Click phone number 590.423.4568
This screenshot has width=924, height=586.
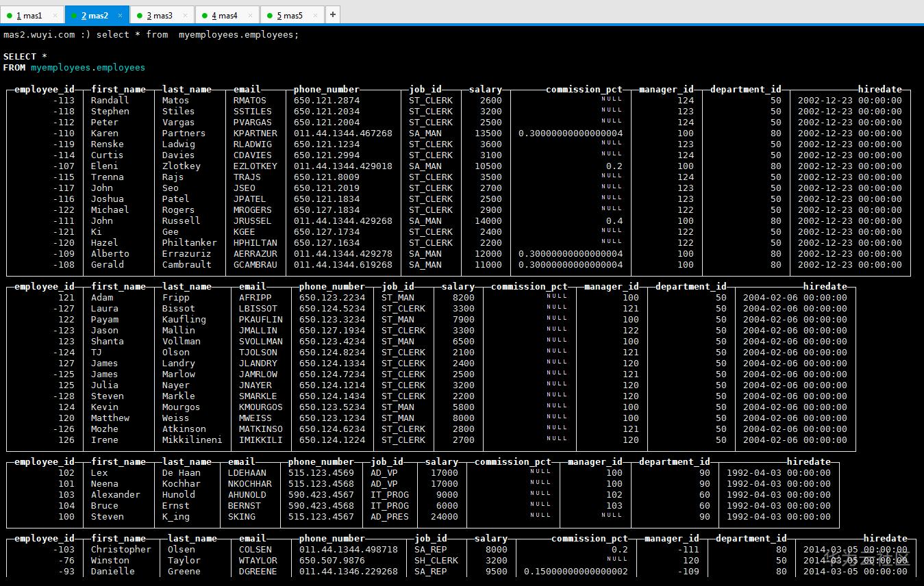(x=321, y=506)
